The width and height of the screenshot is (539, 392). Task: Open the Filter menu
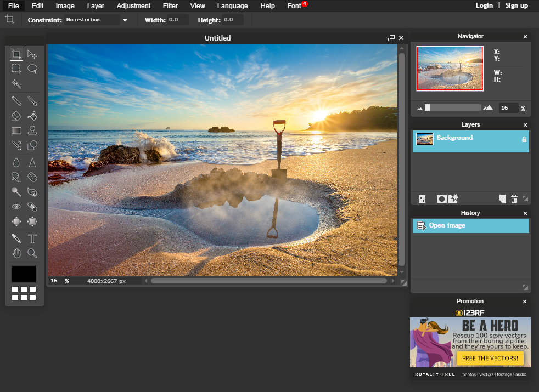(170, 6)
